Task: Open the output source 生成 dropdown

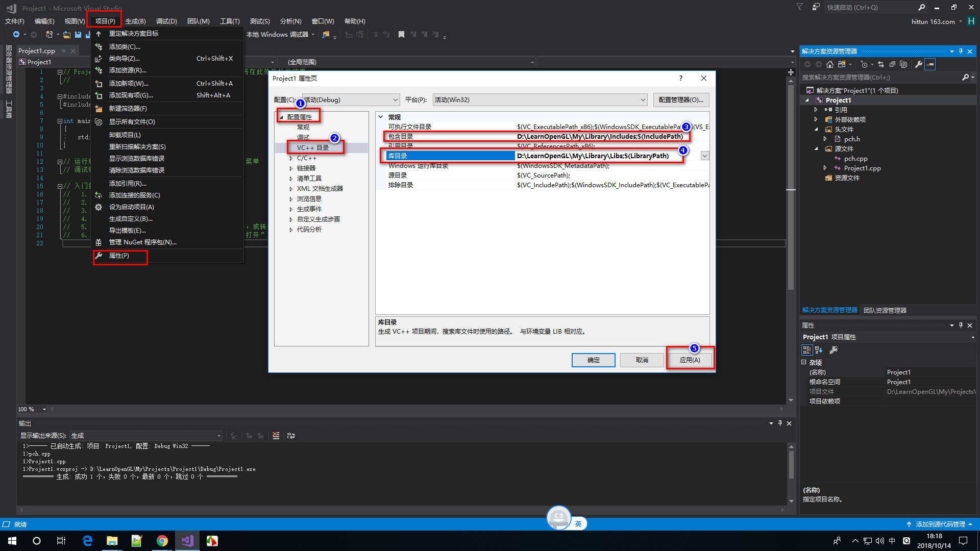Action: pyautogui.click(x=146, y=436)
